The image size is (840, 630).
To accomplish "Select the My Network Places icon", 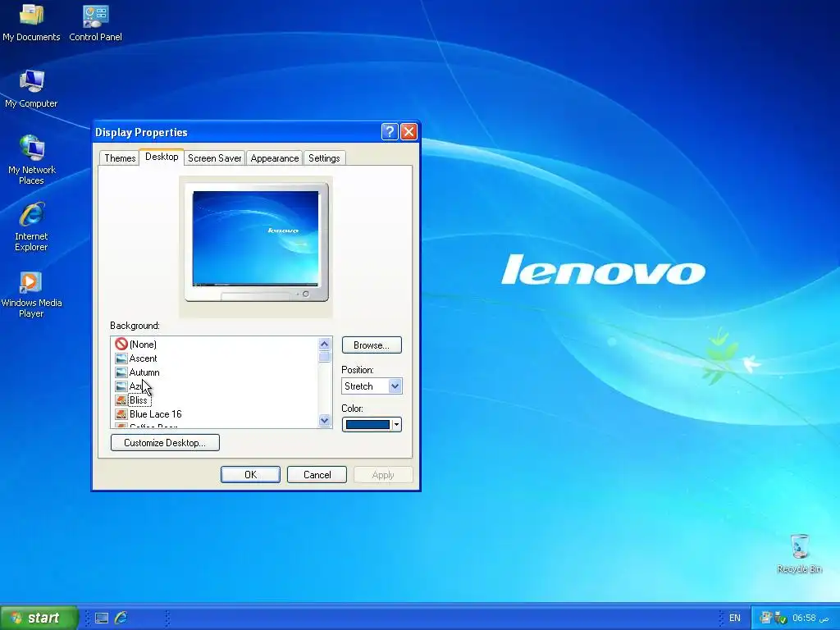I will (32, 160).
